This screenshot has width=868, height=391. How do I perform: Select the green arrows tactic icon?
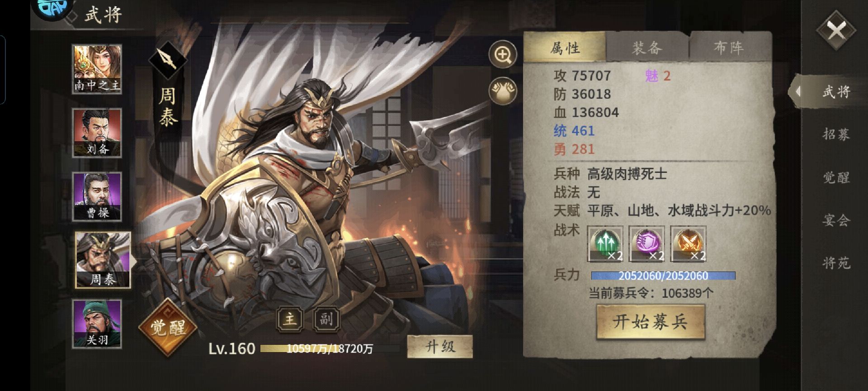605,244
